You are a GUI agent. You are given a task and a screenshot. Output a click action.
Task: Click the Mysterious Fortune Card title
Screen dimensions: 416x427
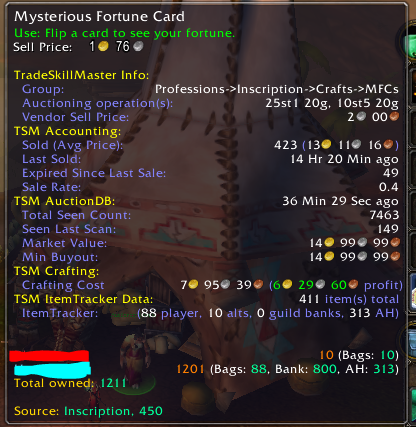[99, 16]
